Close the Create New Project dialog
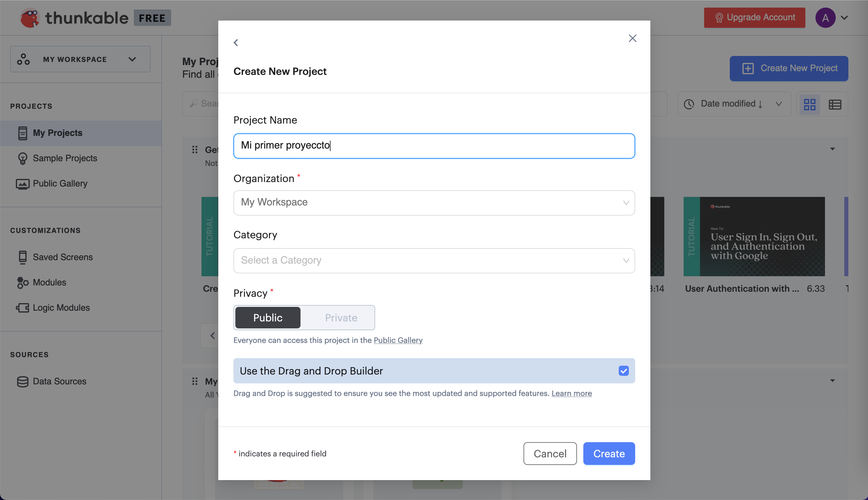 pos(632,38)
